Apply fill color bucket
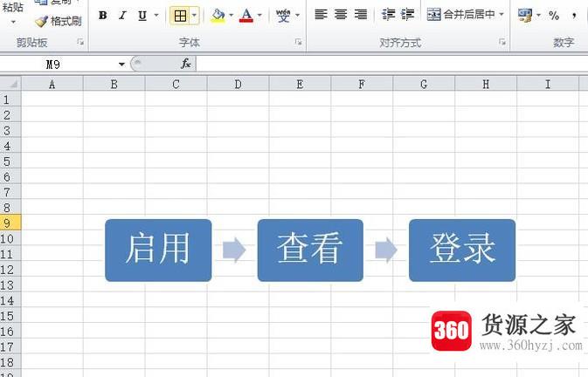This screenshot has height=377, width=588. (x=218, y=16)
